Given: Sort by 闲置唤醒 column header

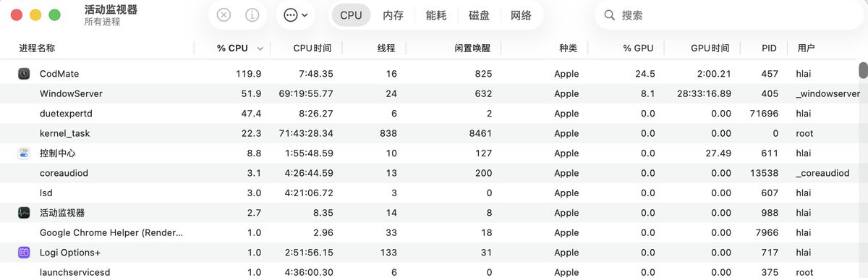Looking at the screenshot, I should pos(472,49).
